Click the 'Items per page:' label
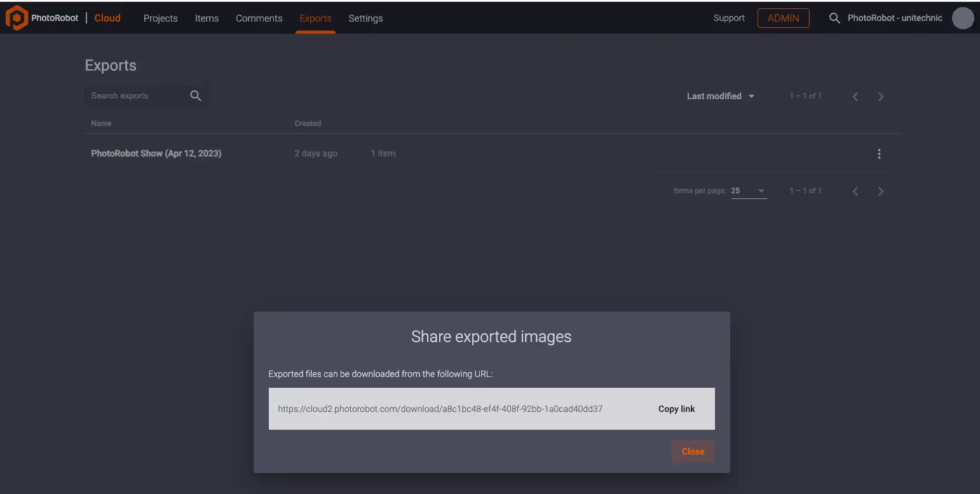The image size is (980, 494). [700, 191]
